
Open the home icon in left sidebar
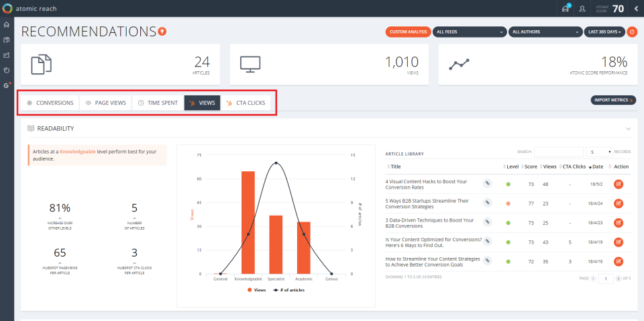click(6, 25)
